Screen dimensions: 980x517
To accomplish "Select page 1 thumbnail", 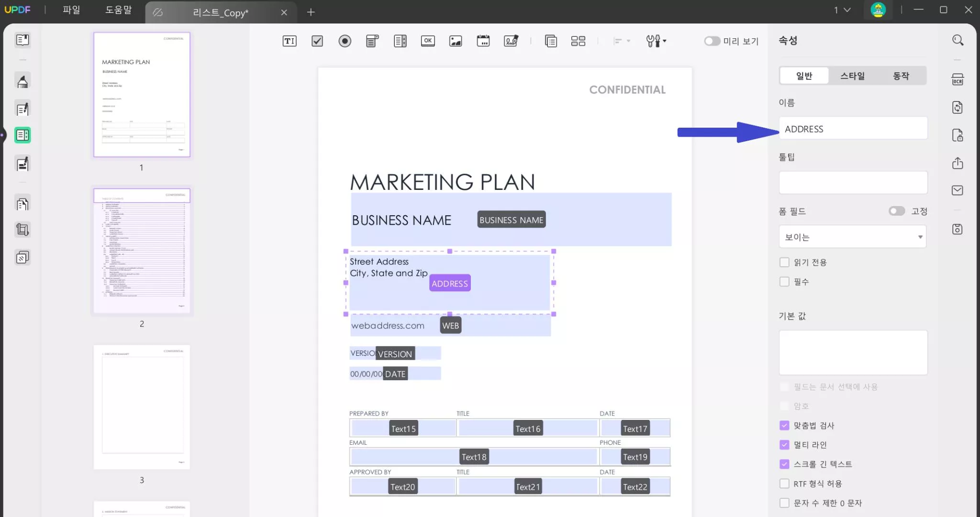I will (142, 95).
